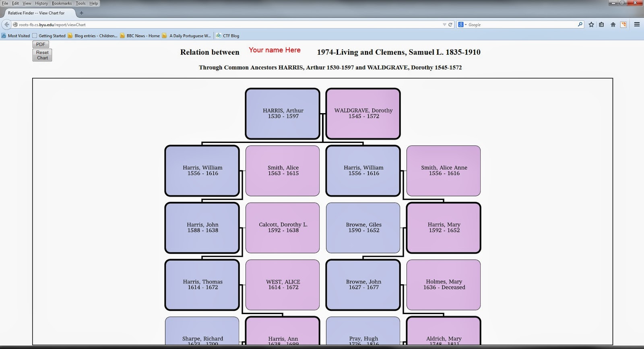Click the CTF Blog bookmark favicon

219,35
